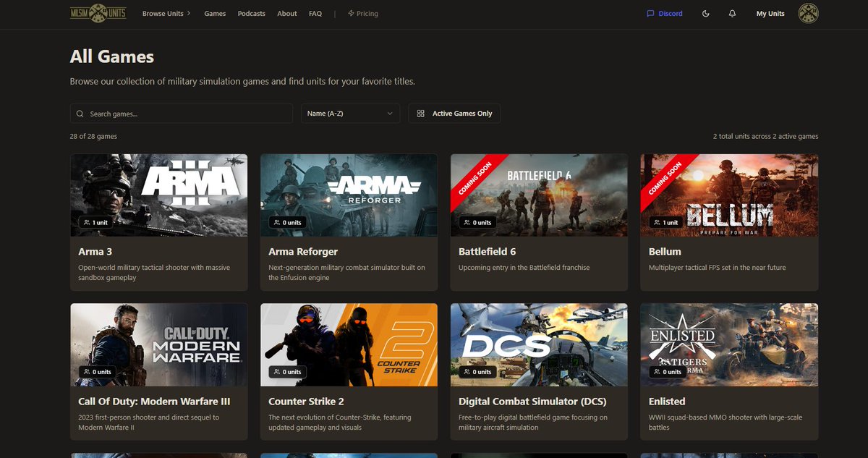
Task: Click the Enfusion engine description text
Action: click(x=347, y=272)
